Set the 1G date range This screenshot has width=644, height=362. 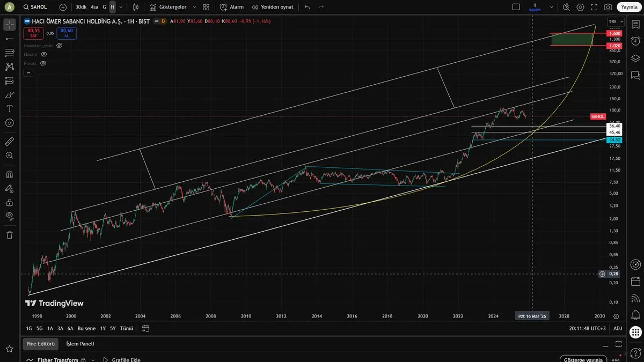coord(29,328)
